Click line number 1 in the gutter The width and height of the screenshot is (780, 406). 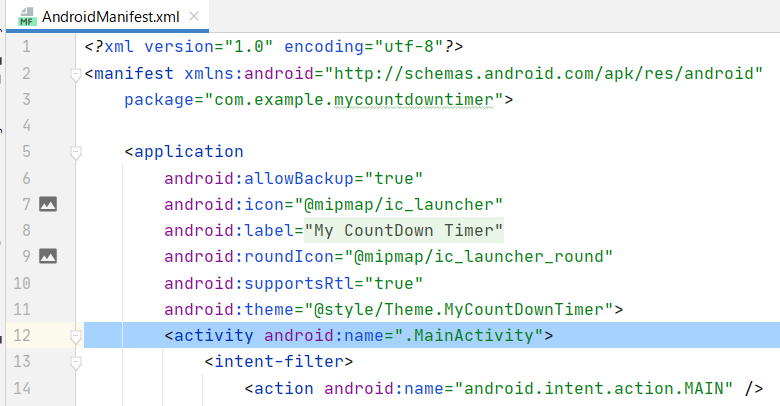[26, 47]
